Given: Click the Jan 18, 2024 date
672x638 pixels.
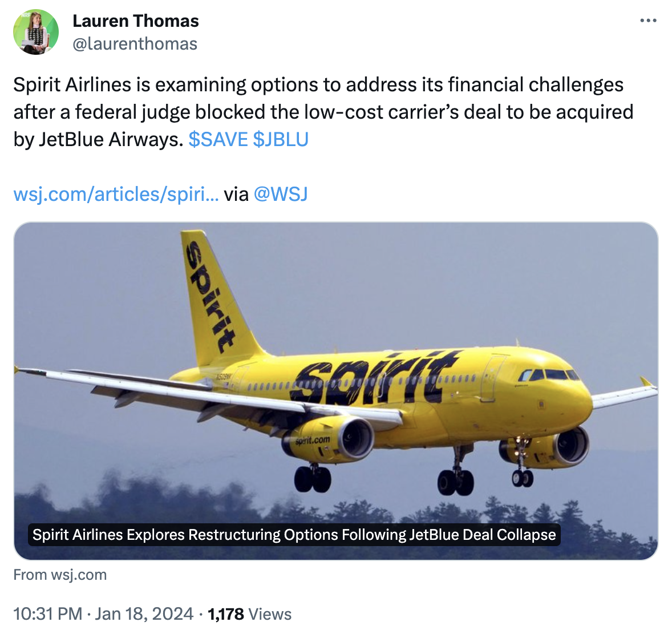Looking at the screenshot, I should coord(144,614).
